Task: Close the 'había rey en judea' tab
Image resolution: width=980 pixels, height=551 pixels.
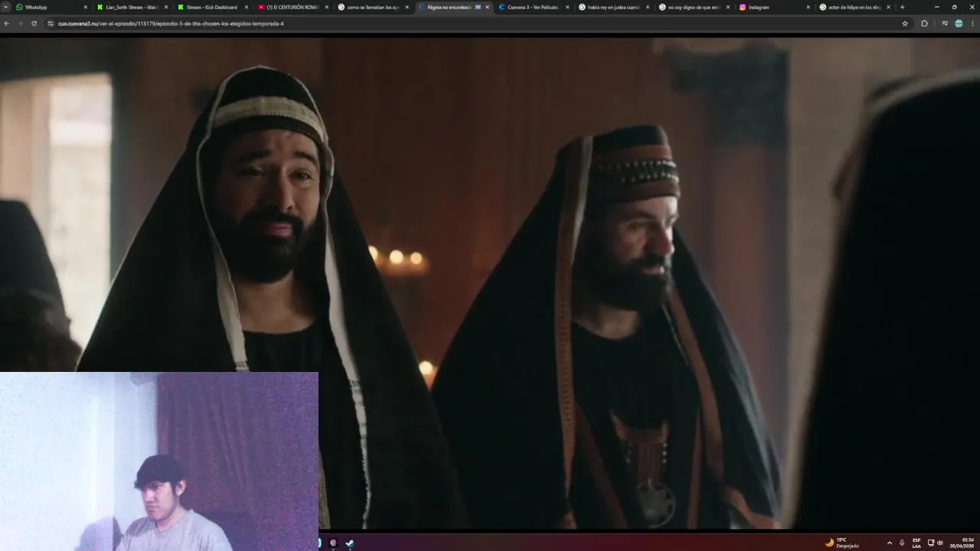Action: coord(648,7)
